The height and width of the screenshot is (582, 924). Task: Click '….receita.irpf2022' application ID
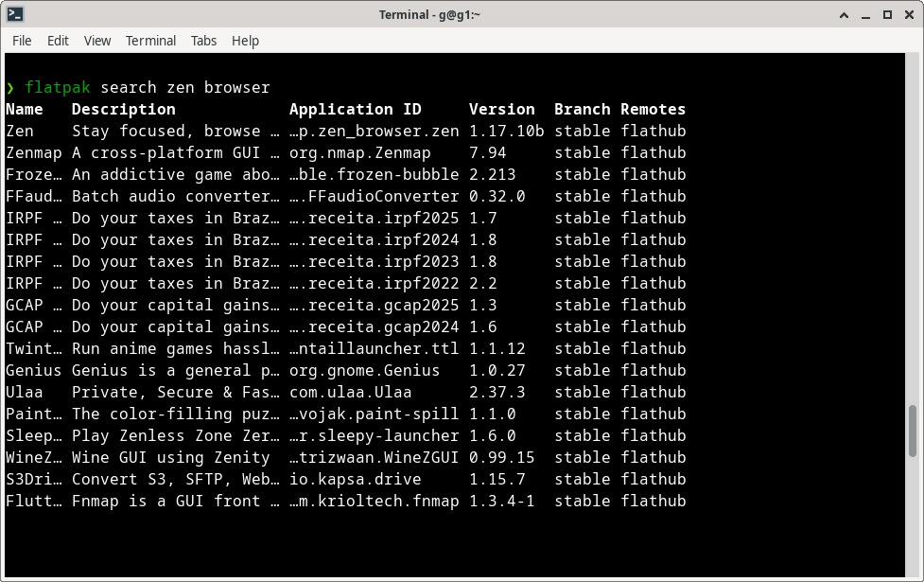click(375, 284)
